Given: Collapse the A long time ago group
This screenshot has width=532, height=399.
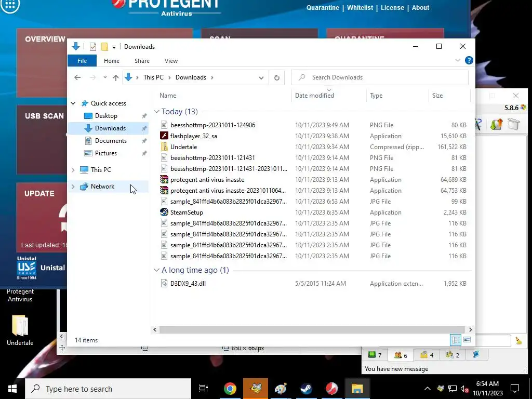Looking at the screenshot, I should coord(156,270).
